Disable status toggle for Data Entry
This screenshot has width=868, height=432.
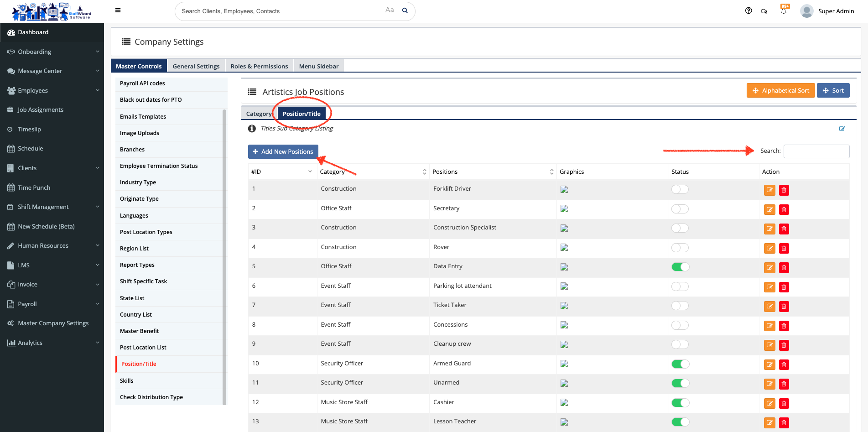point(680,267)
